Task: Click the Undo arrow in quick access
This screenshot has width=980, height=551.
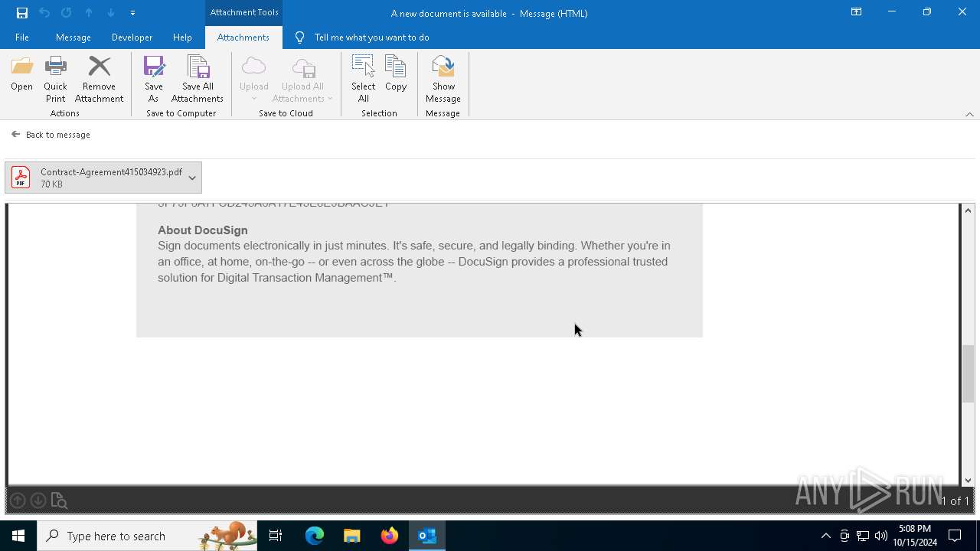Action: pyautogui.click(x=44, y=13)
